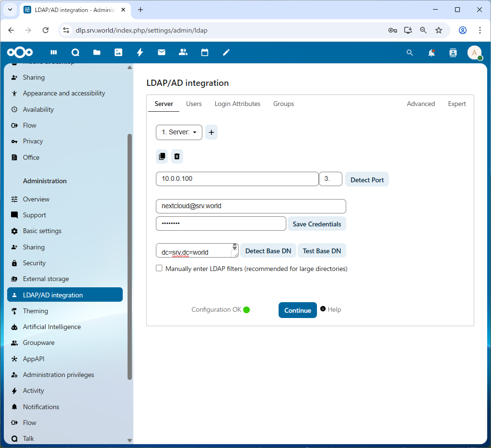Switch to the Expert tab

(x=457, y=104)
